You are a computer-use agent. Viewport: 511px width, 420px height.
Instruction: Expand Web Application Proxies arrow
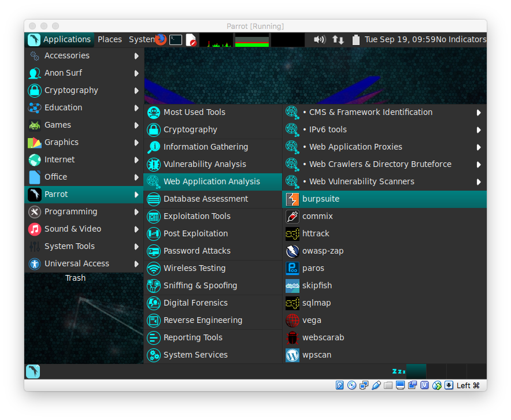pos(479,147)
